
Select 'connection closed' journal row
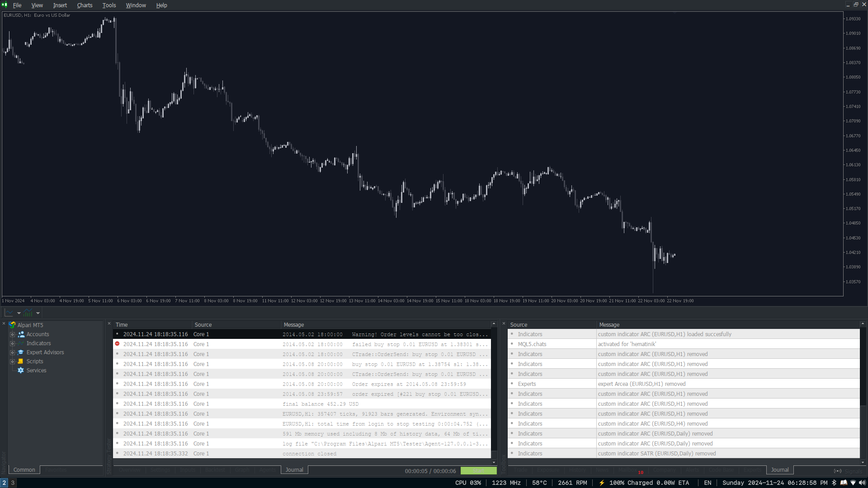coord(302,454)
